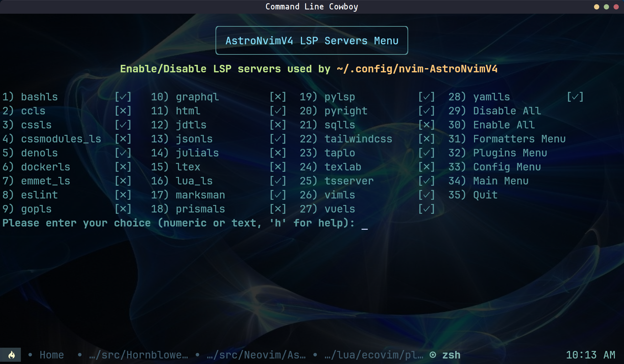This screenshot has width=624, height=364.
Task: Go to 34) Main Menu entry
Action: (x=488, y=181)
